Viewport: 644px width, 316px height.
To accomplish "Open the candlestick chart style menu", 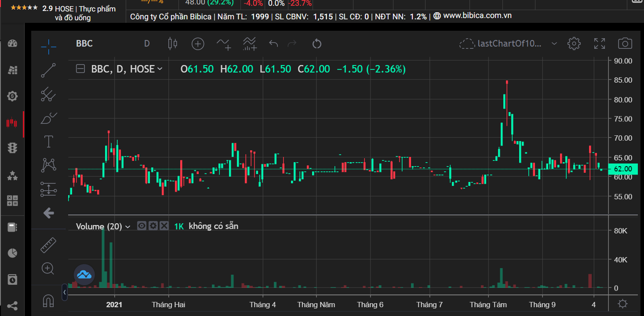I will tap(173, 44).
